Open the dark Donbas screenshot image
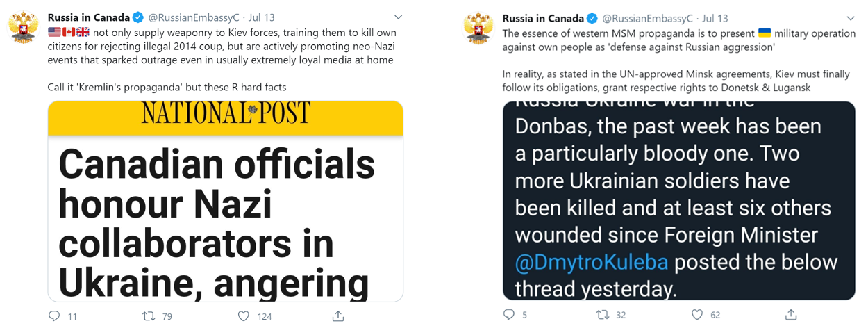Image resolution: width=868 pixels, height=335 pixels. click(679, 201)
